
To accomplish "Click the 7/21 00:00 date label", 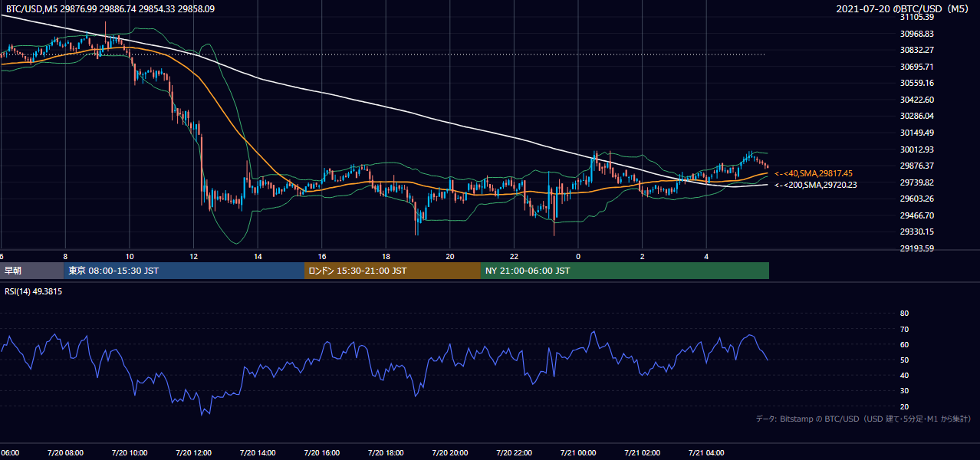I will 578,453.
